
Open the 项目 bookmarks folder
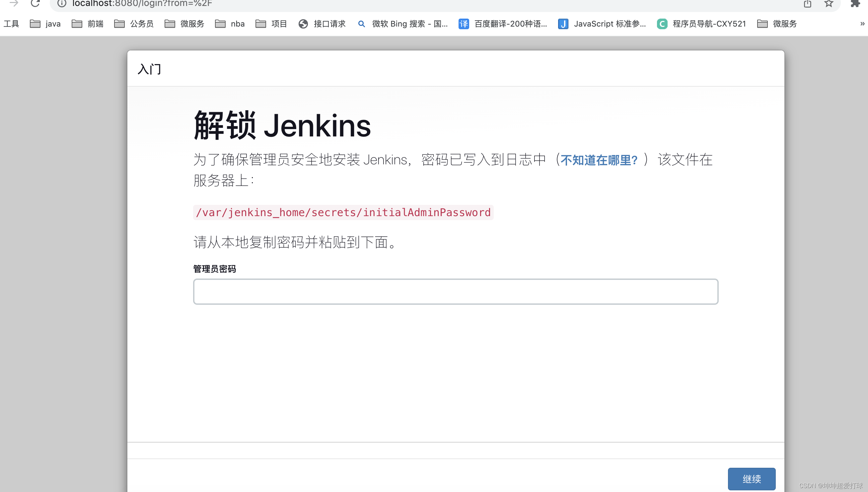click(271, 24)
